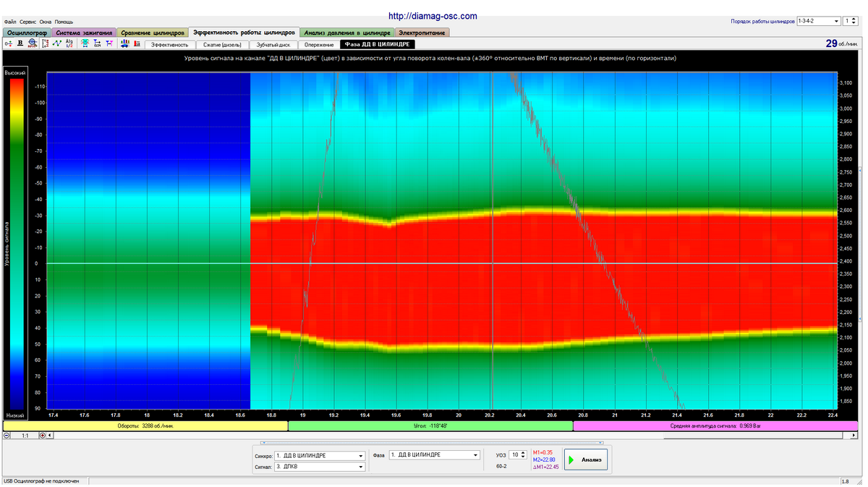Open the Фаза channel dropdown
The image size is (868, 487).
[434, 455]
